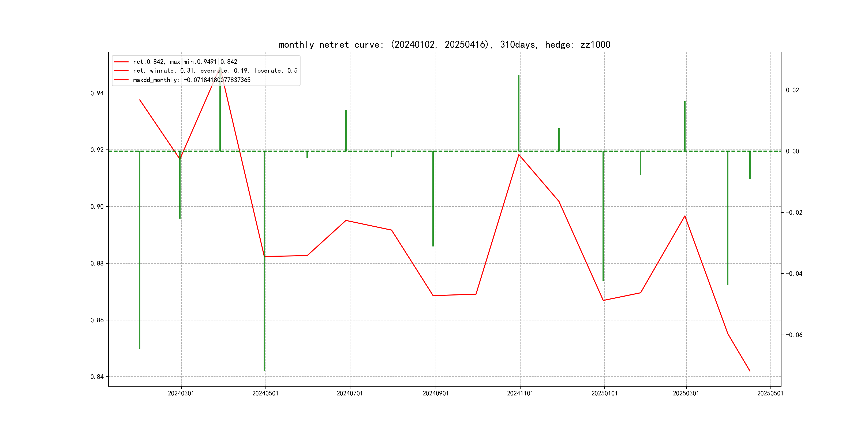Screen dimensions: 868x434
Task: Click the first green bar on the left
Action: tap(140, 249)
